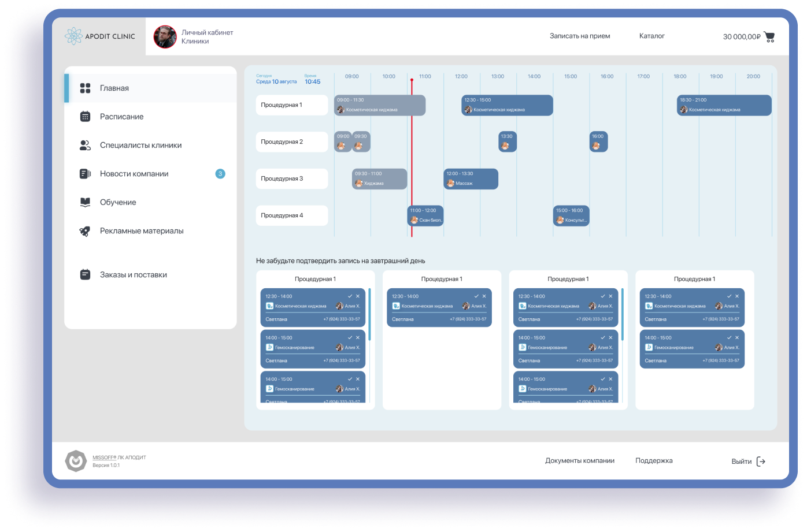Viewport: 807px width, 532px height.
Task: Click the 20:00 hour label on the timeline
Action: point(753,76)
